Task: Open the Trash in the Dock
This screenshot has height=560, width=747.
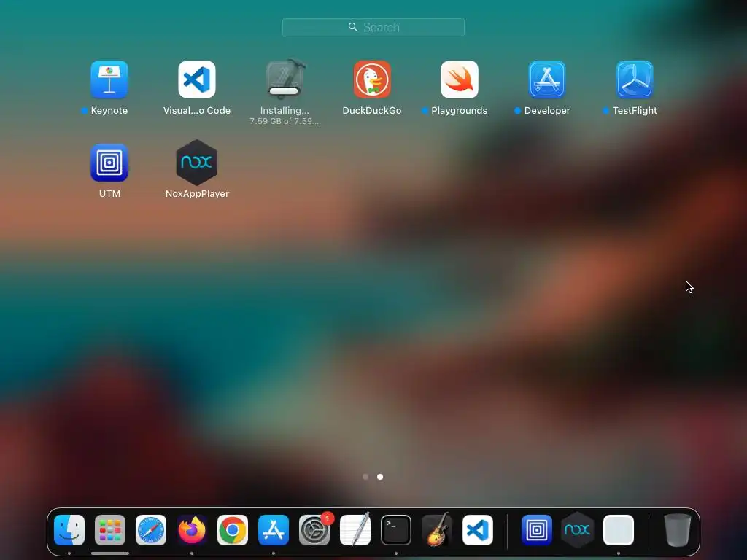Action: click(678, 530)
